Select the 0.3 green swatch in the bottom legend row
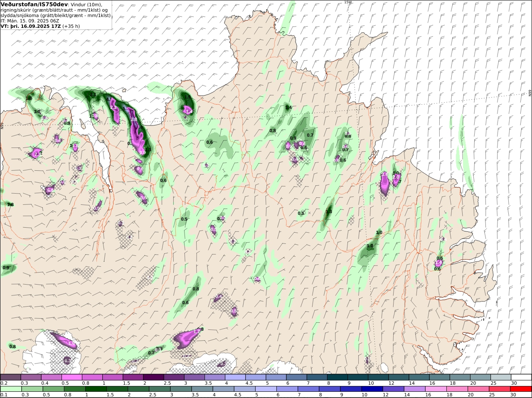 (x=32, y=389)
